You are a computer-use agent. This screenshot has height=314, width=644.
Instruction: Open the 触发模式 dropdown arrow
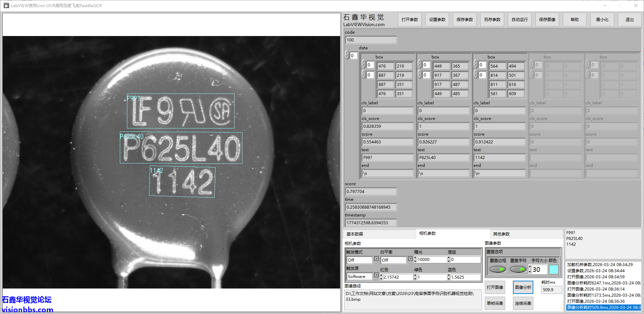click(x=376, y=259)
